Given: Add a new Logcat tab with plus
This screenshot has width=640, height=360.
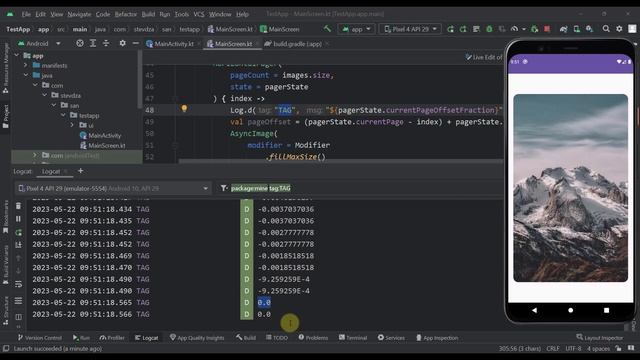Looking at the screenshot, I should (x=80, y=171).
